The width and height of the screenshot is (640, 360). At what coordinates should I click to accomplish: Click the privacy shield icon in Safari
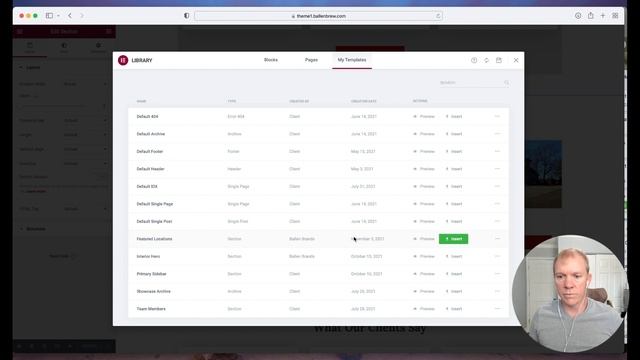[x=187, y=16]
